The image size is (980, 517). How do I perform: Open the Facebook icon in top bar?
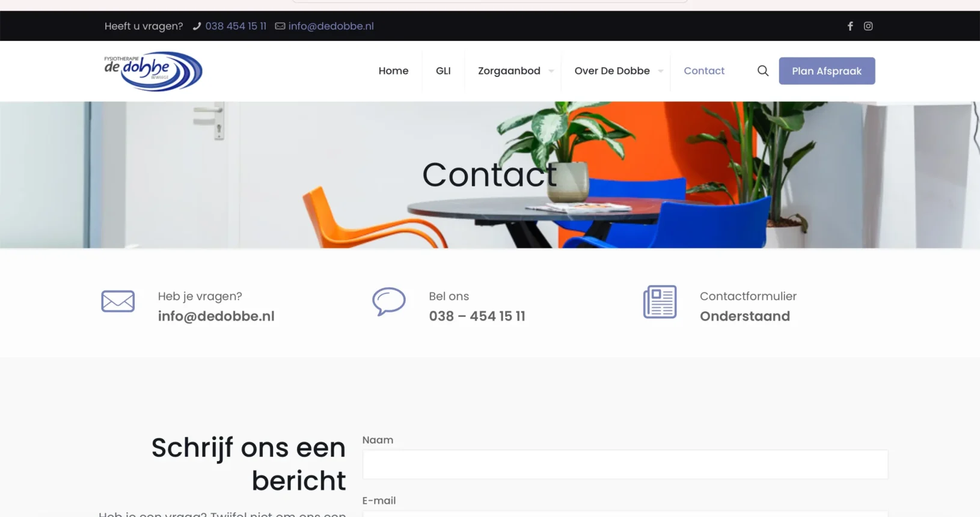tap(850, 26)
